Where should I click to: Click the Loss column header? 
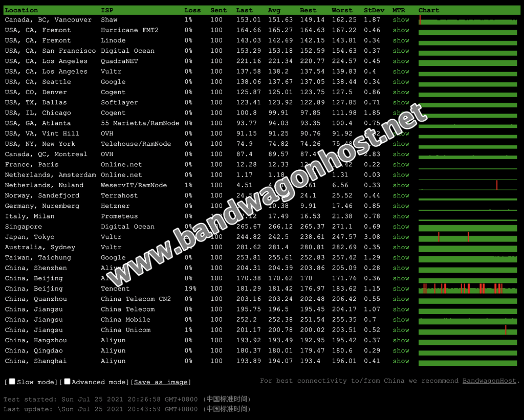pyautogui.click(x=192, y=10)
